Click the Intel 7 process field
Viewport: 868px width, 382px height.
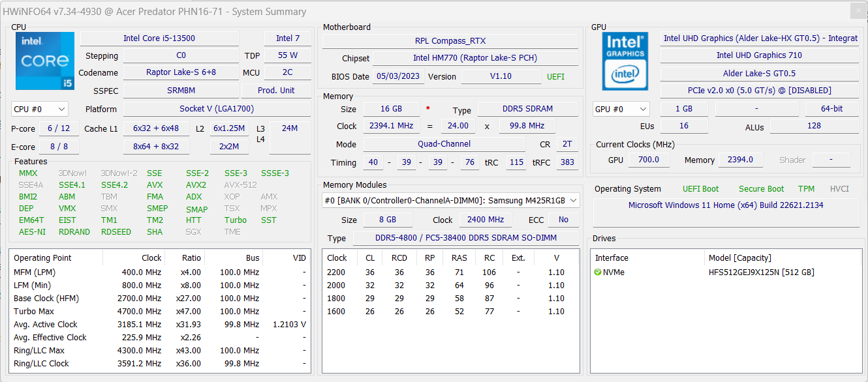click(288, 38)
